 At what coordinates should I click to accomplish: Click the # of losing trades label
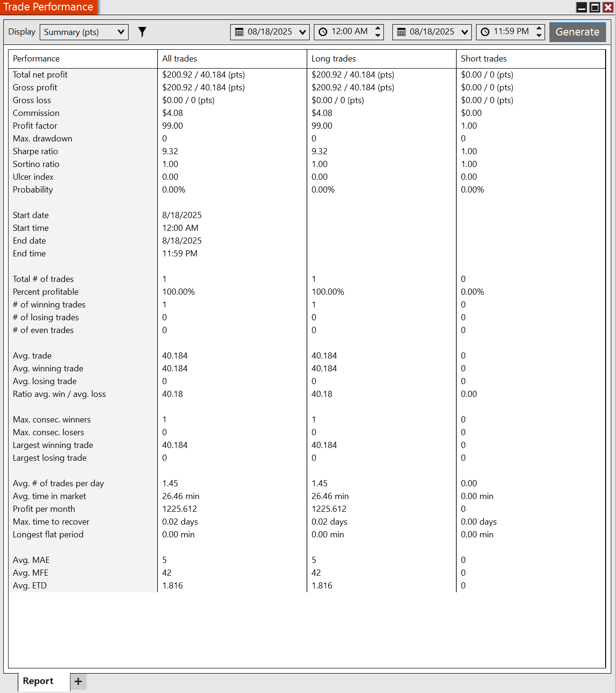(x=46, y=317)
